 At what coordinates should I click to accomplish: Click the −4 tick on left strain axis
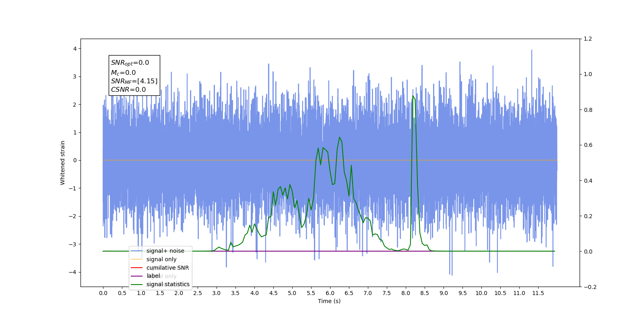(x=72, y=272)
